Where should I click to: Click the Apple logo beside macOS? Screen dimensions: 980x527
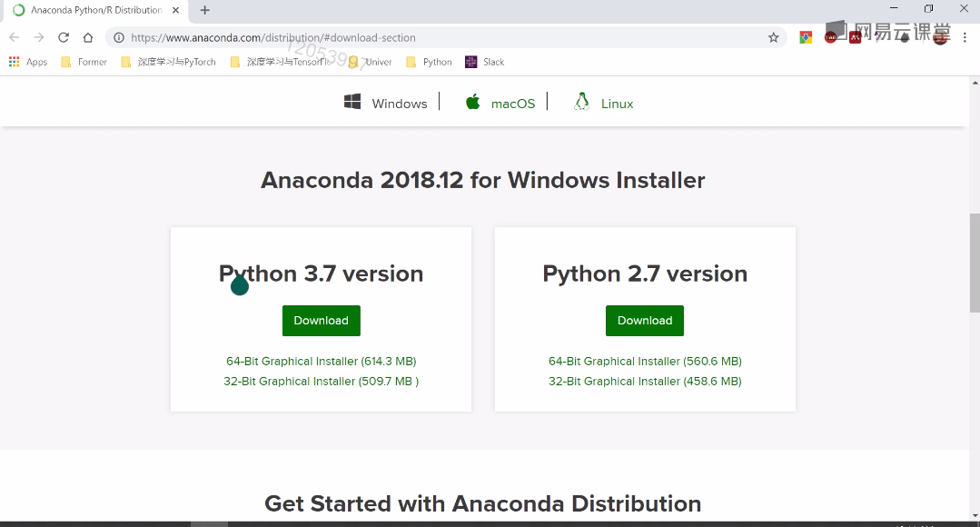(x=472, y=102)
